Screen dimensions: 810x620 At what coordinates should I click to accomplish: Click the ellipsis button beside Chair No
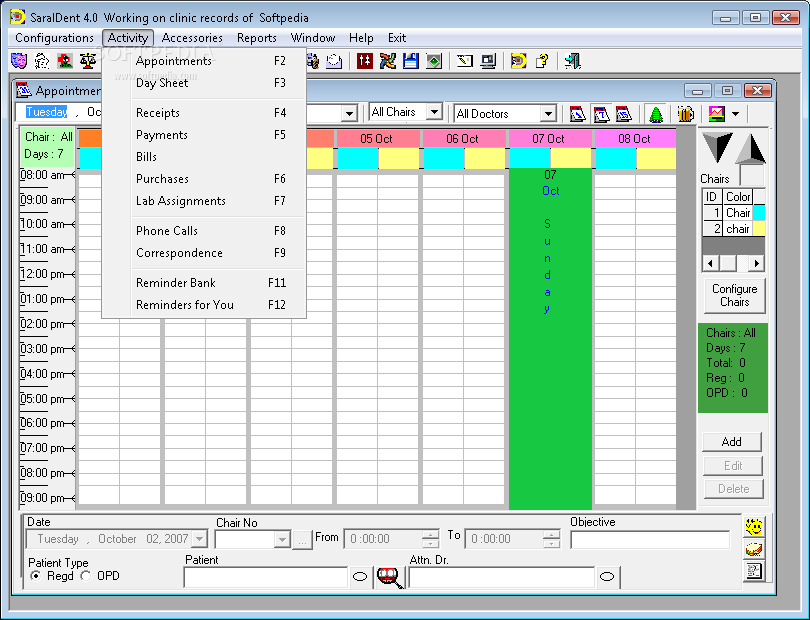[302, 540]
